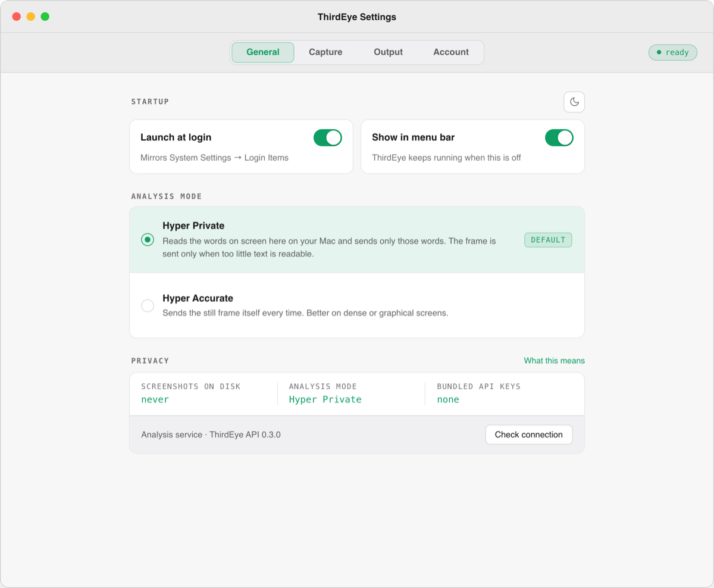Toggle dark mode with the moon icon

[574, 102]
